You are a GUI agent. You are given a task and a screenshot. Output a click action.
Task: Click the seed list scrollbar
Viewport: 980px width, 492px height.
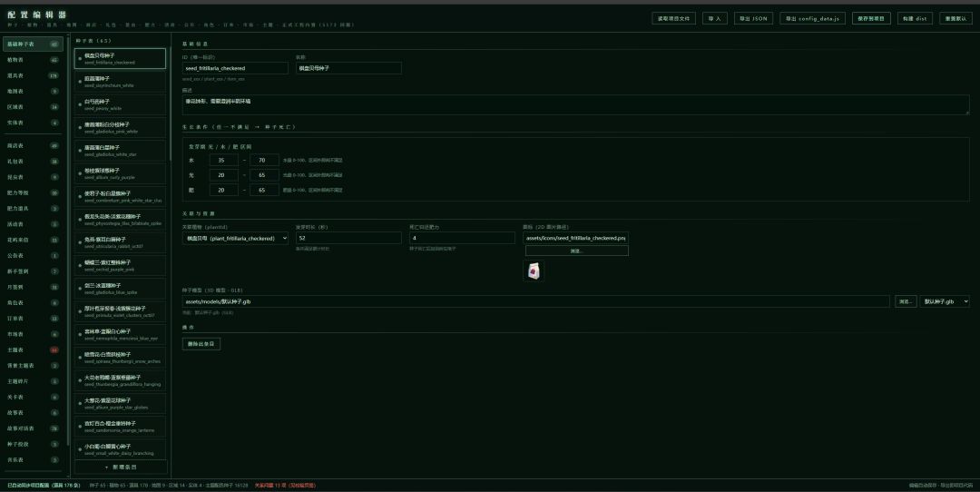(x=170, y=104)
